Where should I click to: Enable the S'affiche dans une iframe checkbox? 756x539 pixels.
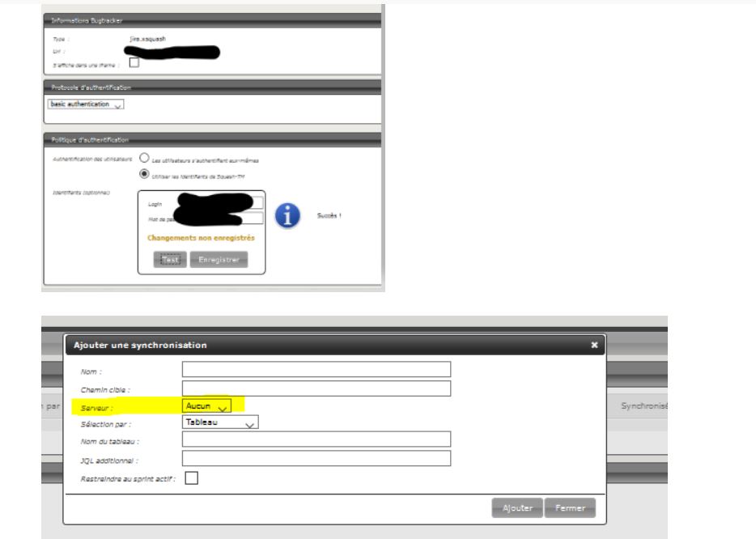pyautogui.click(x=135, y=64)
